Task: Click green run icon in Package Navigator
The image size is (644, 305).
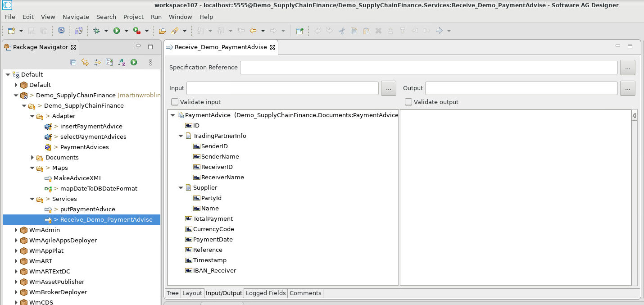Action: coord(134,63)
